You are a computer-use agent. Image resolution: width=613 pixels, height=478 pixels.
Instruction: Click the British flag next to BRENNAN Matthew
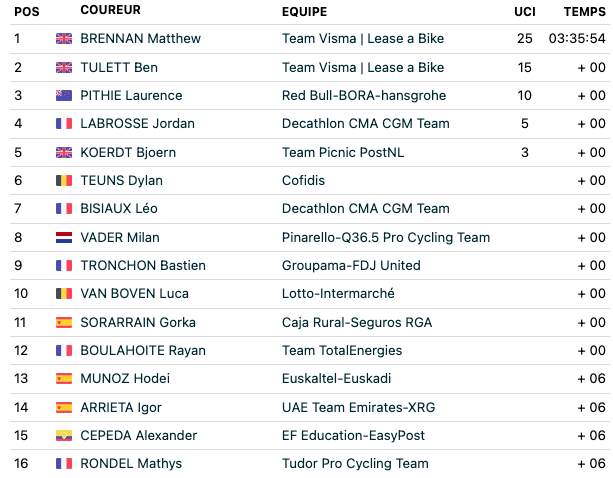pos(64,38)
